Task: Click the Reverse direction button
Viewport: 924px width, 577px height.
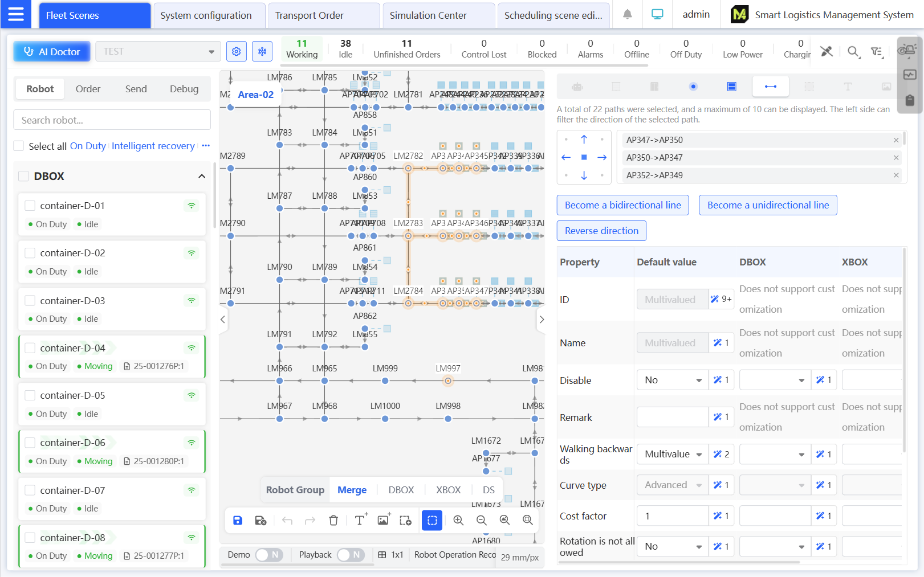Action: (x=601, y=231)
